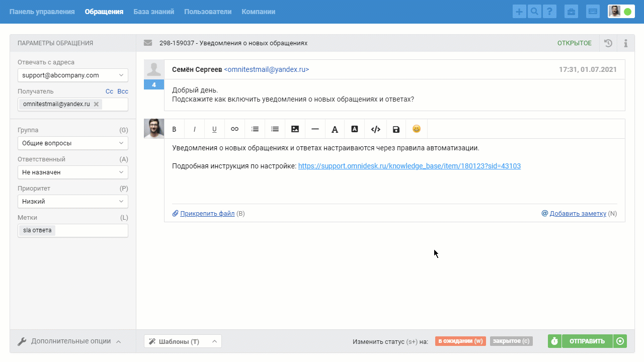Open the Группа dropdown

73,143
